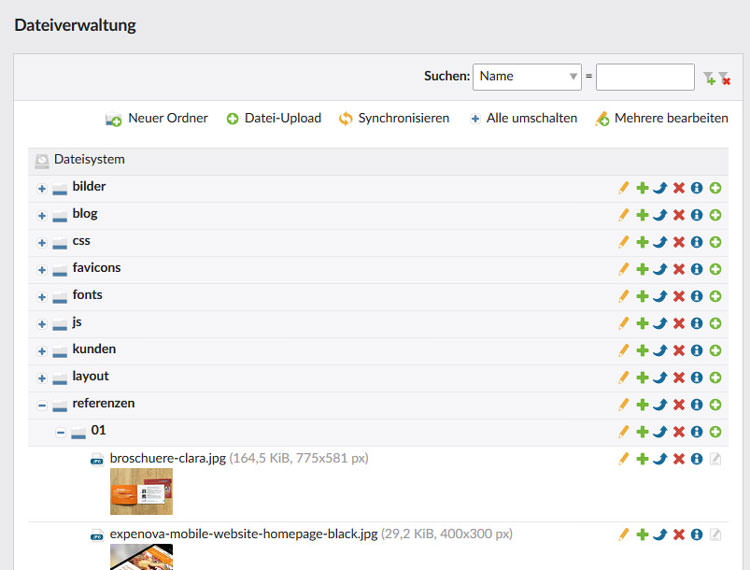The width and height of the screenshot is (750, 570).
Task: Select the file name expenova-mobile-website-homepage-black.jpg
Action: point(243,534)
